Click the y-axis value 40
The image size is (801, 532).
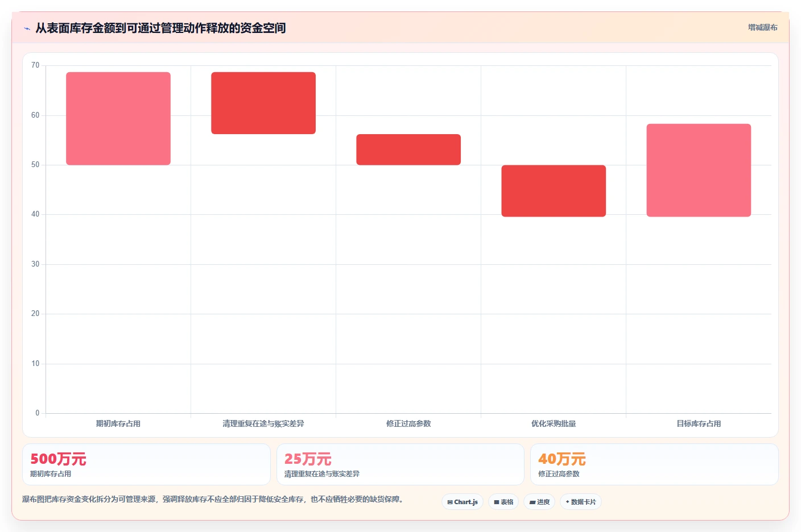coord(35,214)
